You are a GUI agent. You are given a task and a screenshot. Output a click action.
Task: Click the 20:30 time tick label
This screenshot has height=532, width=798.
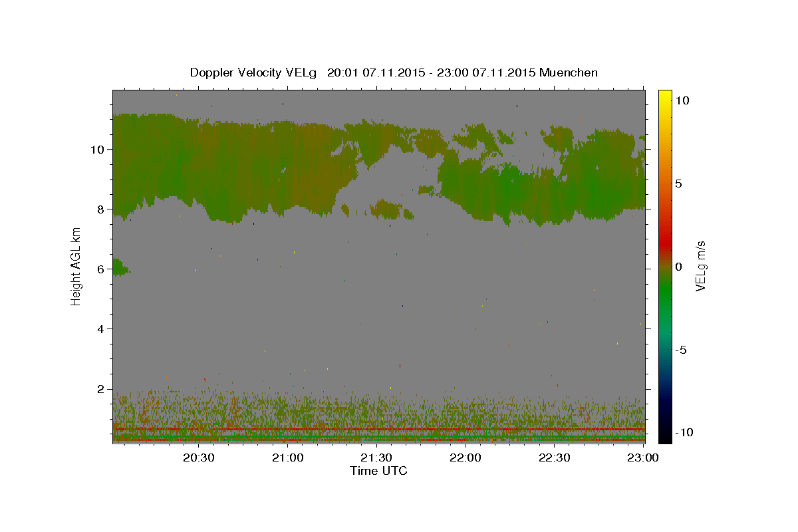click(199, 458)
